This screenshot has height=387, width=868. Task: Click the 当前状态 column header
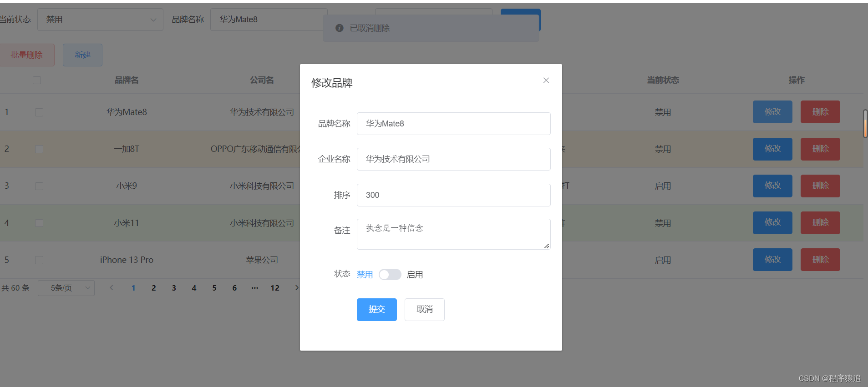click(663, 80)
